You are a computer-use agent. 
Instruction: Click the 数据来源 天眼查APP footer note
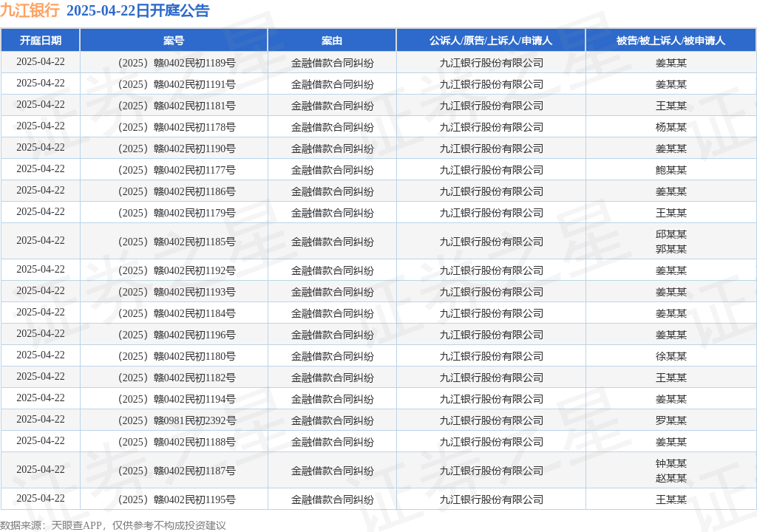click(113, 525)
